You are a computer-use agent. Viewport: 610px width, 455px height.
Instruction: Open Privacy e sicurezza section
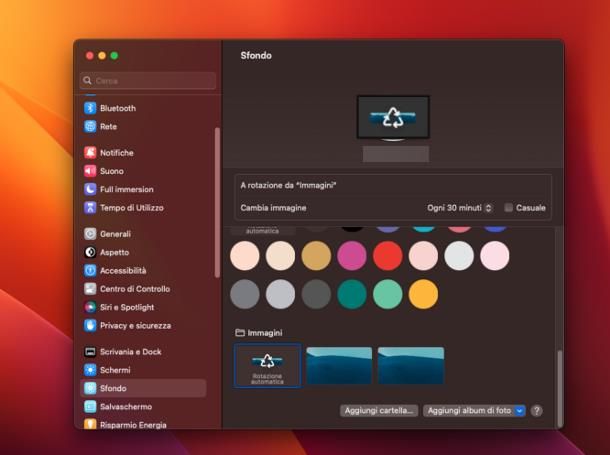coord(135,326)
